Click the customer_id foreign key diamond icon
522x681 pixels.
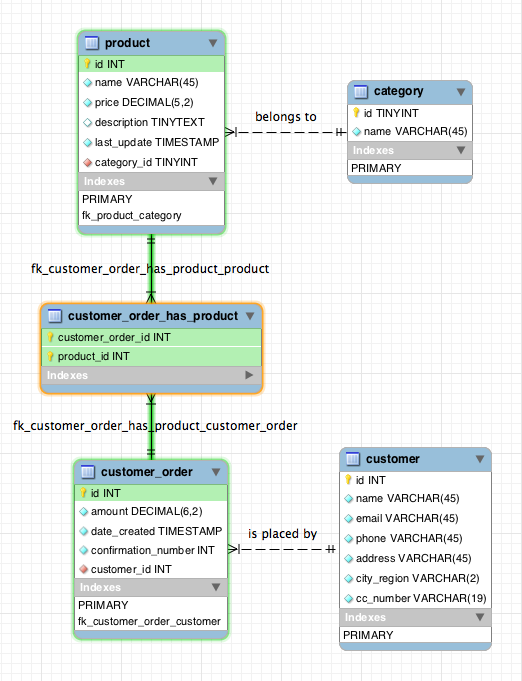coord(84,569)
